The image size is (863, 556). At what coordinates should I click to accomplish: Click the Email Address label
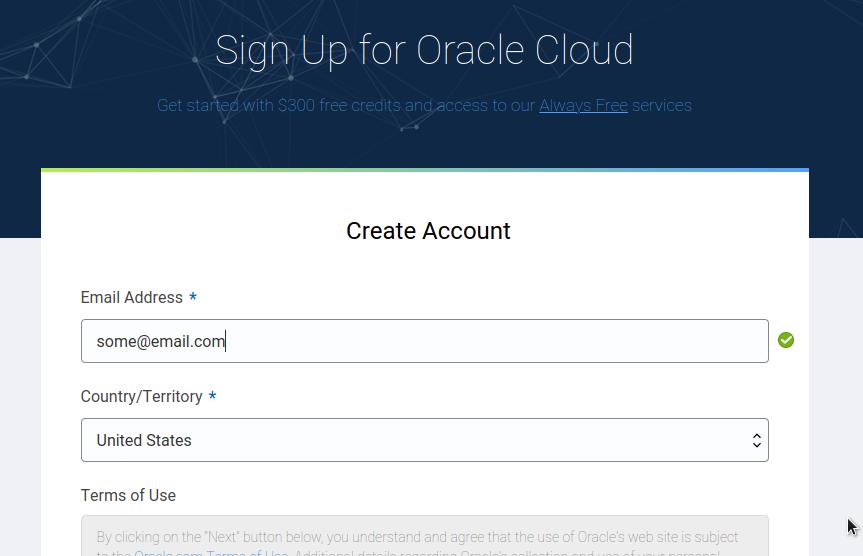pos(132,297)
